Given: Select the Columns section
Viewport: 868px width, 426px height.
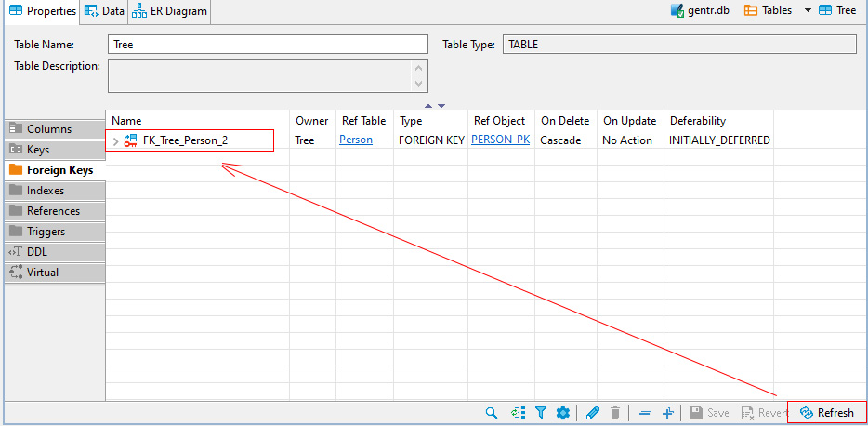Looking at the screenshot, I should [x=55, y=129].
